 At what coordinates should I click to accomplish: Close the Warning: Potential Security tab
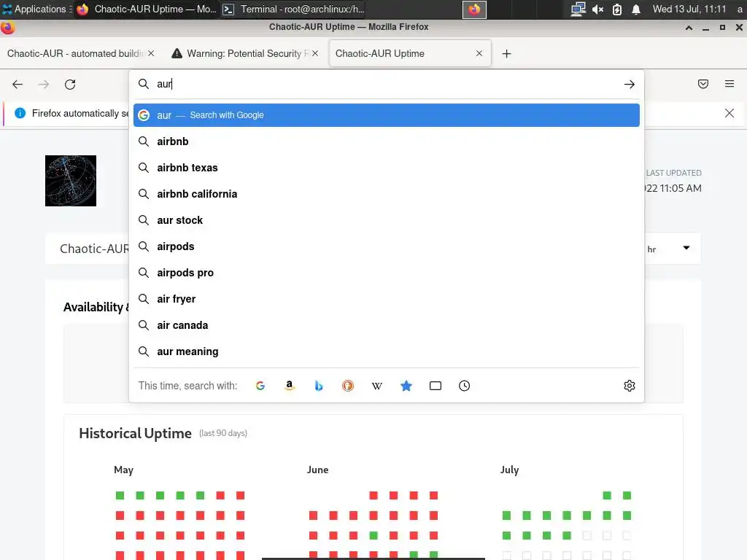coord(315,53)
